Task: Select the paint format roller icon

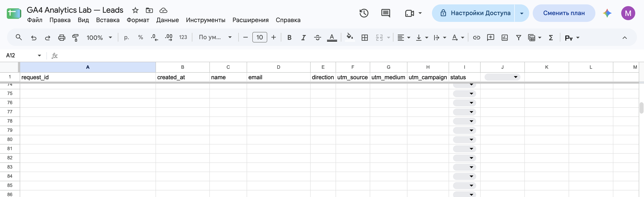Action: click(x=75, y=37)
